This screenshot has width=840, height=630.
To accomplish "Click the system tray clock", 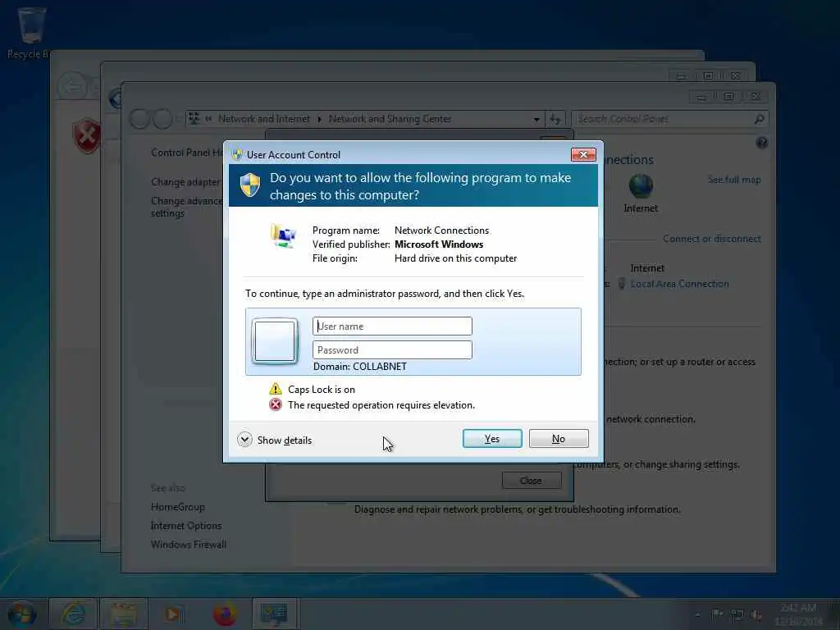I will coord(798,614).
